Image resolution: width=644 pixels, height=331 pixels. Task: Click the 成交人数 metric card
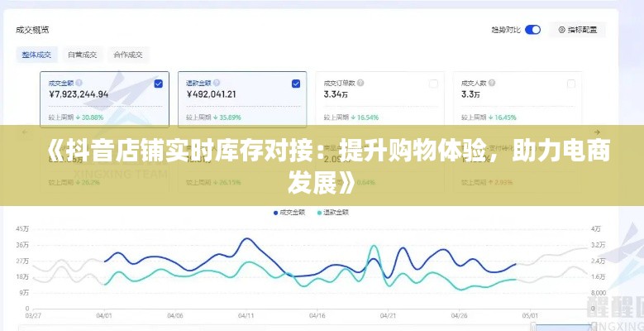517,98
